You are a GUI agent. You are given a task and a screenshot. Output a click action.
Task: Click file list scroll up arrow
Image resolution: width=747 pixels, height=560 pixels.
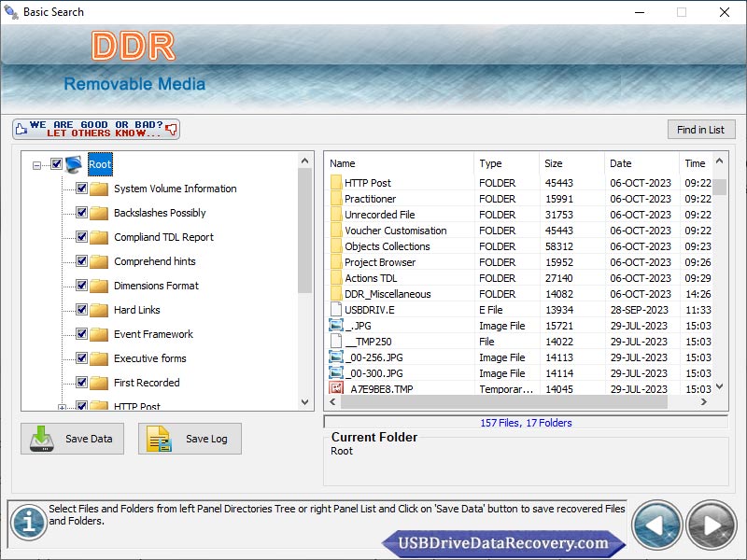tap(719, 161)
